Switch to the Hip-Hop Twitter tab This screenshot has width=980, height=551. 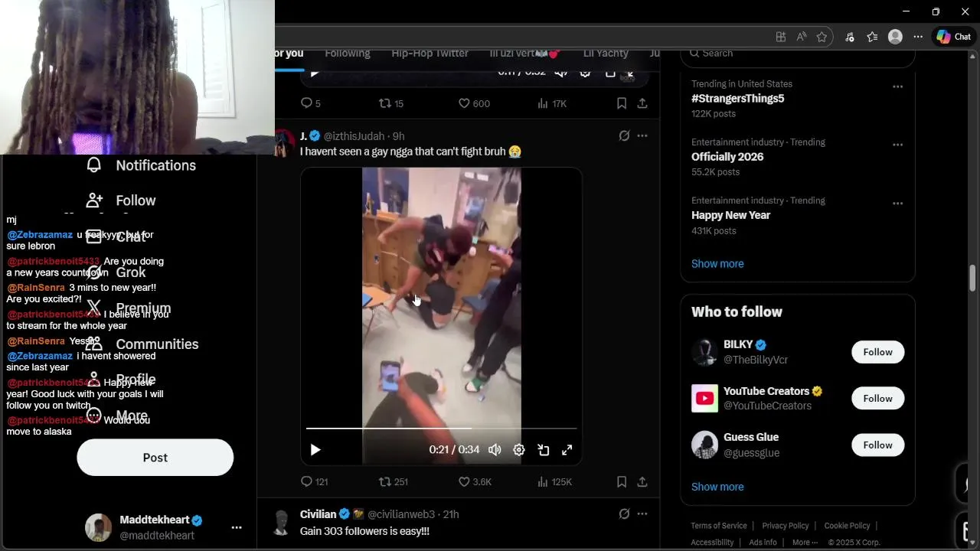click(430, 54)
